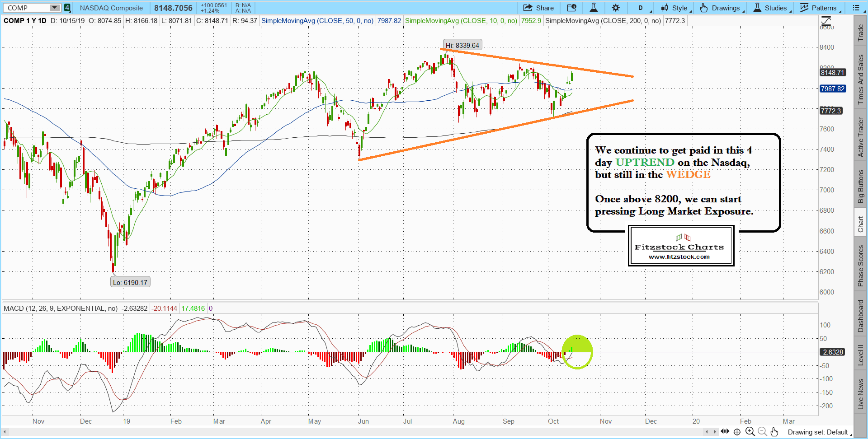Click the Share chart icon
868x439 pixels.
coord(538,8)
